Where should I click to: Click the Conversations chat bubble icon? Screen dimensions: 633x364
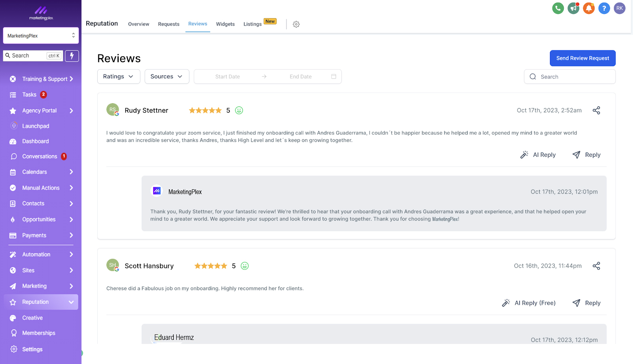(14, 157)
